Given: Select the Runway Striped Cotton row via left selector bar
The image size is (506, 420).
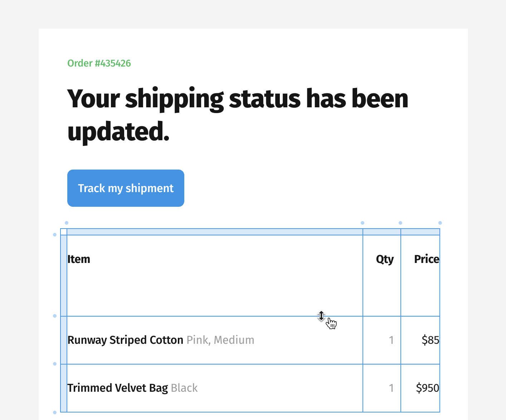Looking at the screenshot, I should (64, 340).
